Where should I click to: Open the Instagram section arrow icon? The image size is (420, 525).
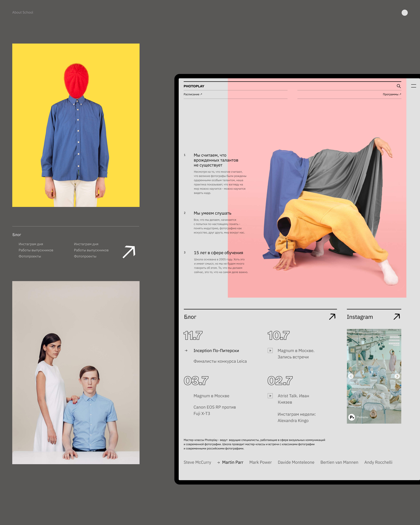397,316
